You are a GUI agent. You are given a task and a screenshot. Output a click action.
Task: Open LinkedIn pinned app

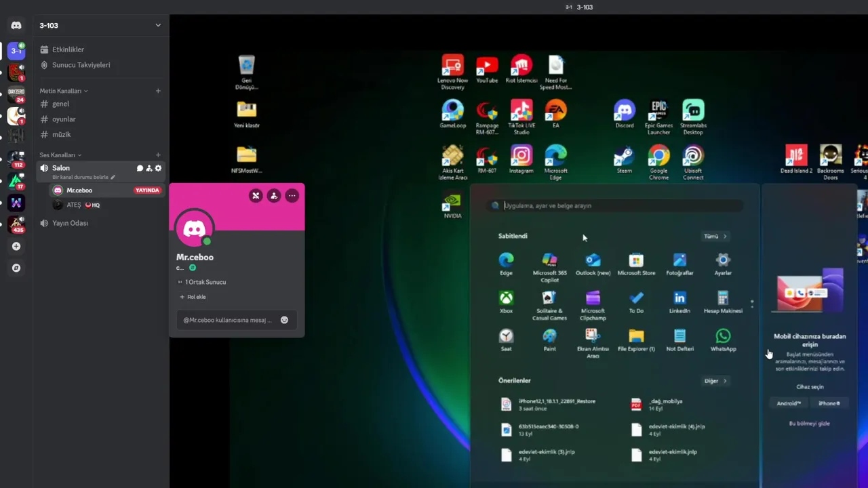679,302
